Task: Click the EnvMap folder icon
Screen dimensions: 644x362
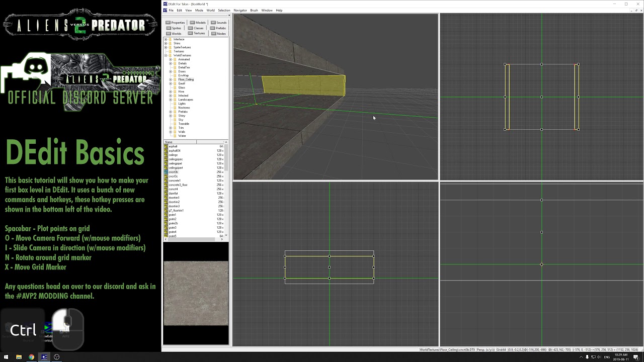Action: pyautogui.click(x=175, y=75)
